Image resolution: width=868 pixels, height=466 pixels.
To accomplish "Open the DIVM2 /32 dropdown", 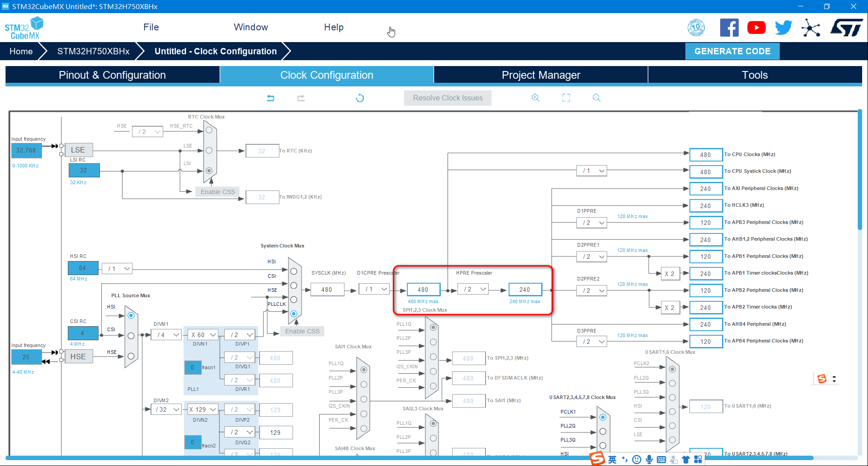I will click(166, 409).
